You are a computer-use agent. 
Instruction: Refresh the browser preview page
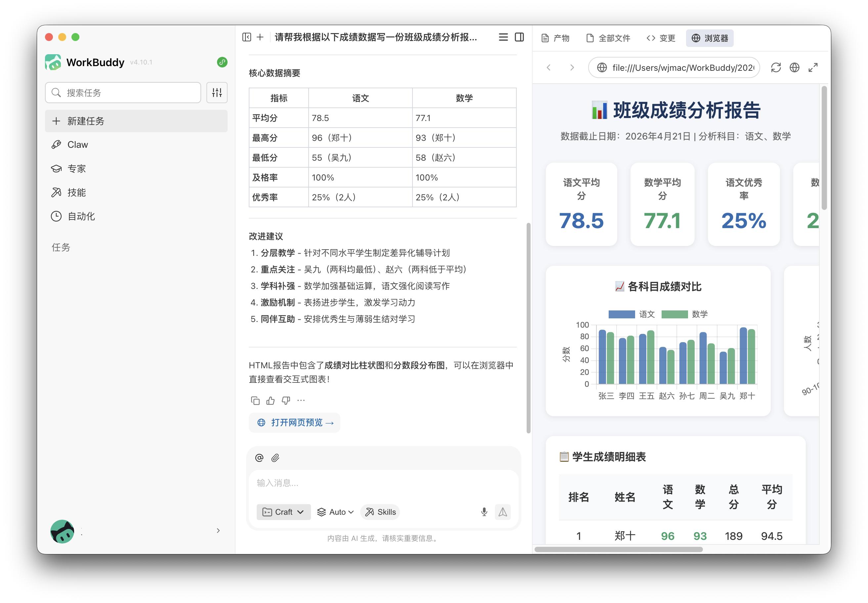tap(776, 68)
